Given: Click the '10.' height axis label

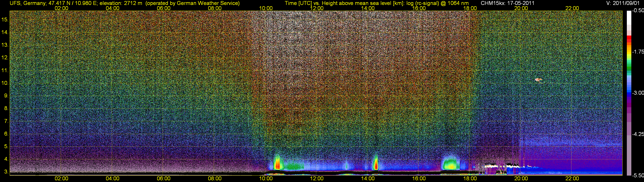Looking at the screenshot, I should click(x=5, y=83).
